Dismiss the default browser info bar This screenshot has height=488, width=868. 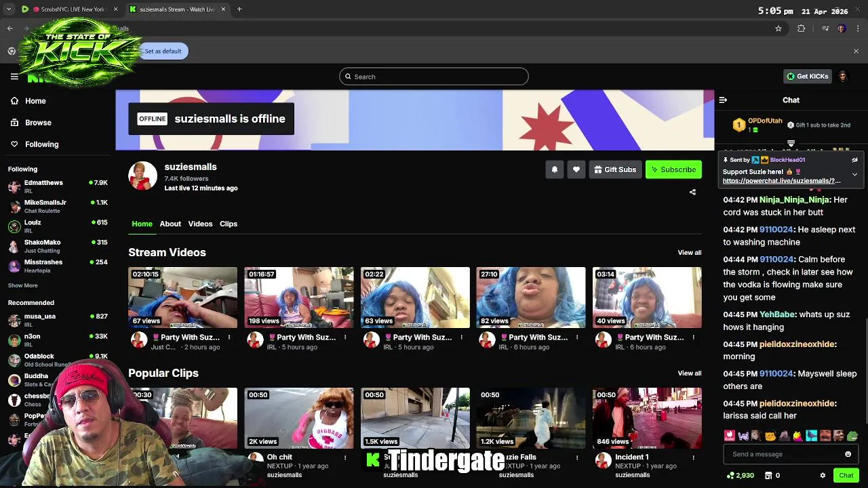856,51
